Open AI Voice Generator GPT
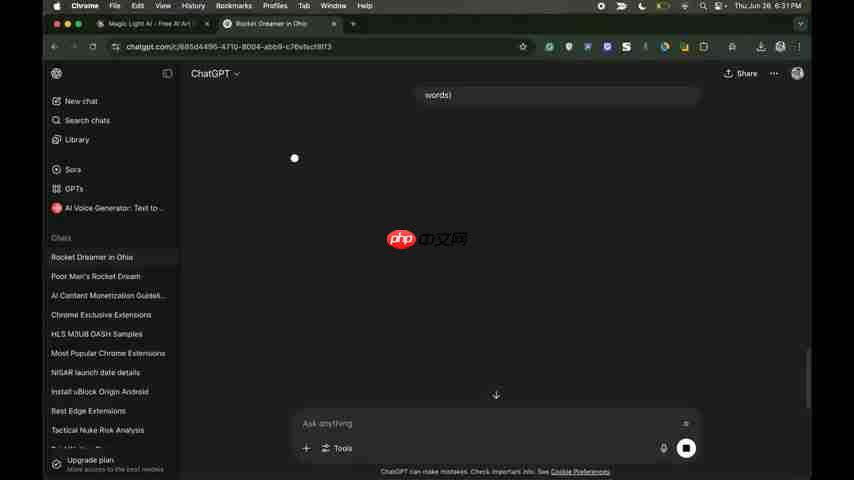Image resolution: width=854 pixels, height=480 pixels. (x=108, y=208)
